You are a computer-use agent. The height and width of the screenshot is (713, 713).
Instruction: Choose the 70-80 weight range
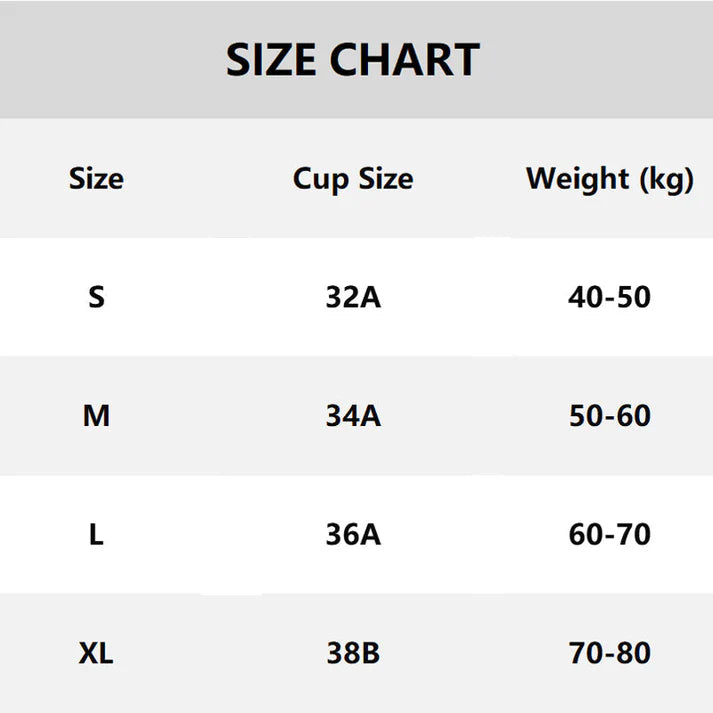click(x=609, y=654)
